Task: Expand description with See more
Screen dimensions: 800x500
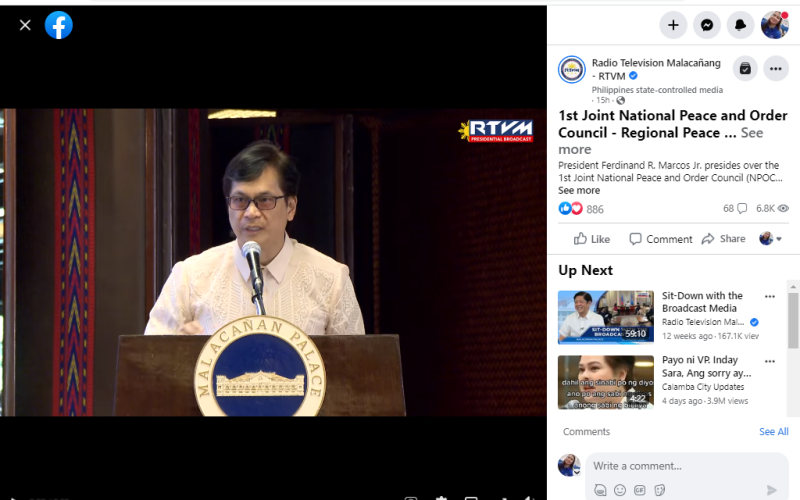Action: (579, 190)
